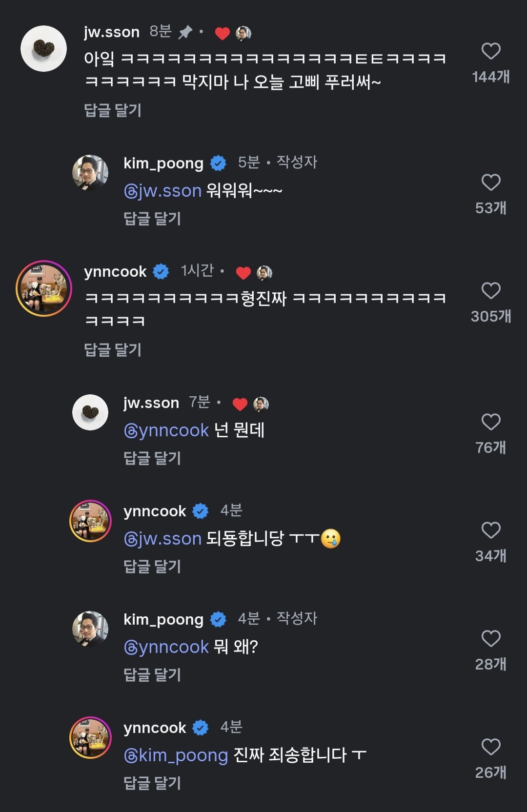The height and width of the screenshot is (812, 527).
Task: Toggle like on ynncook's "뒤동합니당" crying-emoji reply
Action: click(x=491, y=530)
